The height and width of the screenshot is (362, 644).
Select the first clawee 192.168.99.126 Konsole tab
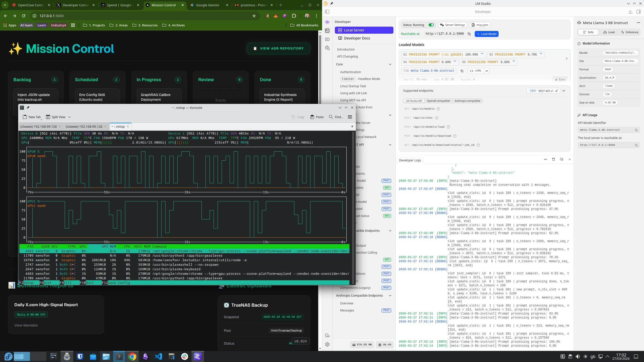pyautogui.click(x=38, y=126)
